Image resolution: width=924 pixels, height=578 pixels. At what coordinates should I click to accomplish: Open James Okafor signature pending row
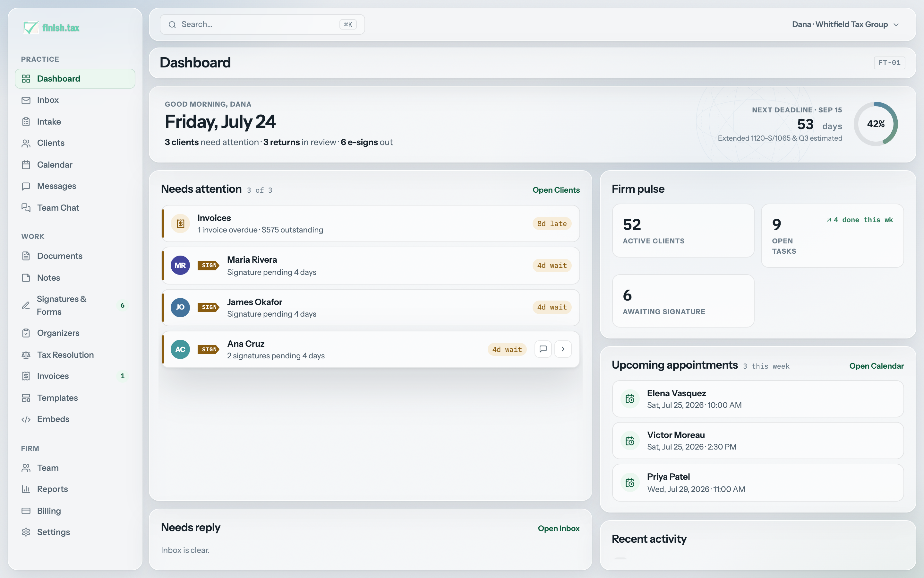coord(370,308)
